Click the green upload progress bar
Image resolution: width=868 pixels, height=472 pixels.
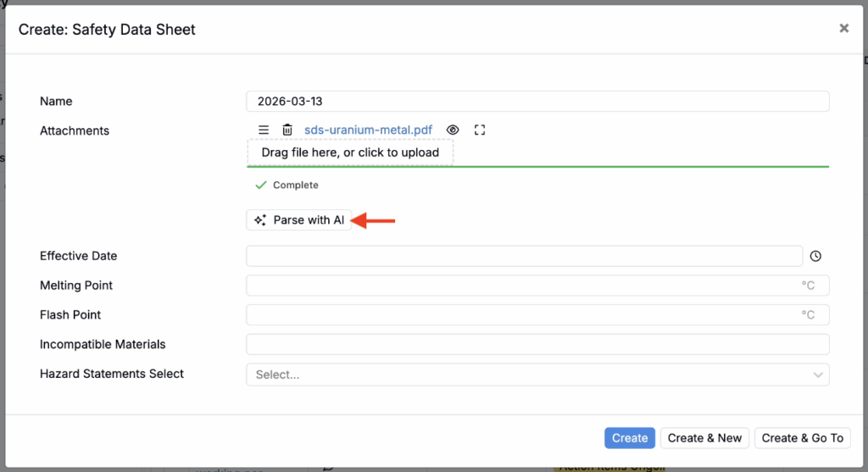537,167
